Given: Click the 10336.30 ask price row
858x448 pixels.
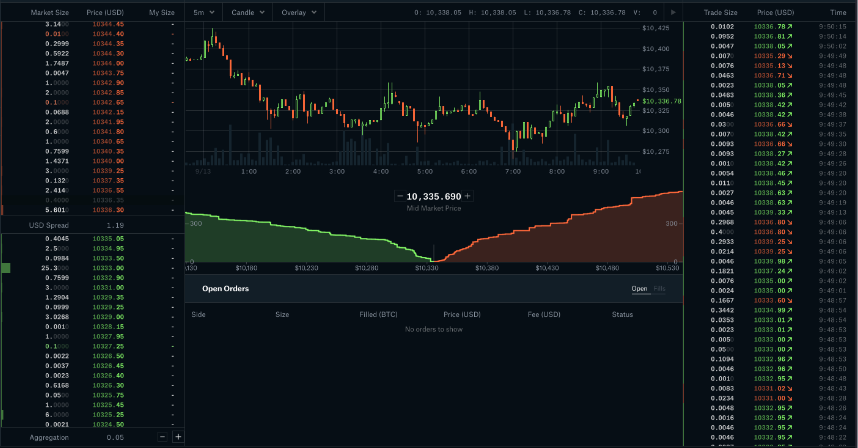Looking at the screenshot, I should point(106,210).
